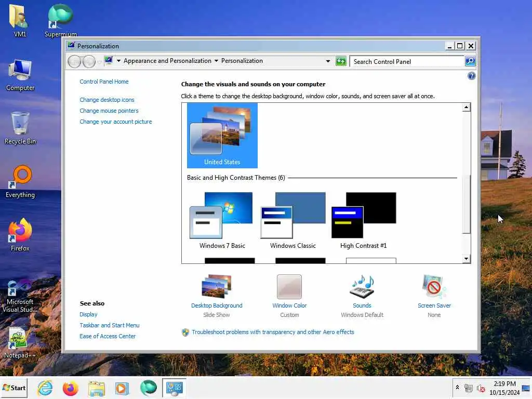The height and width of the screenshot is (399, 532).
Task: Click the Back navigation button
Action: pos(75,61)
